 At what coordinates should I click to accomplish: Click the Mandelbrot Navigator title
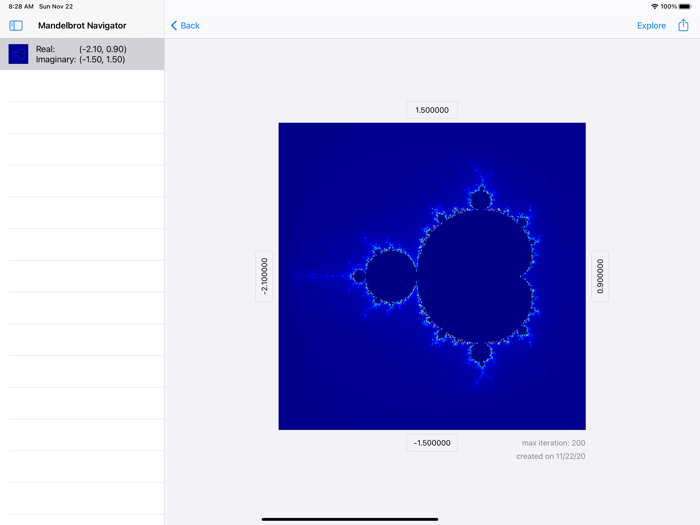(82, 25)
